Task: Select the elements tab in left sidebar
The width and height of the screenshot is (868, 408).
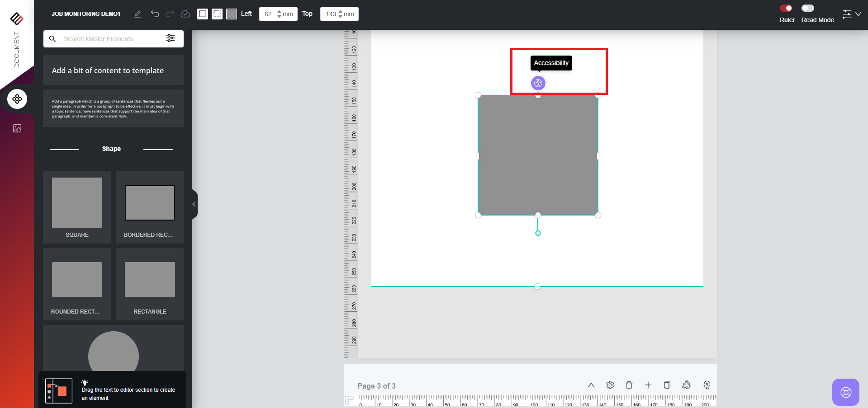Action: (x=17, y=99)
